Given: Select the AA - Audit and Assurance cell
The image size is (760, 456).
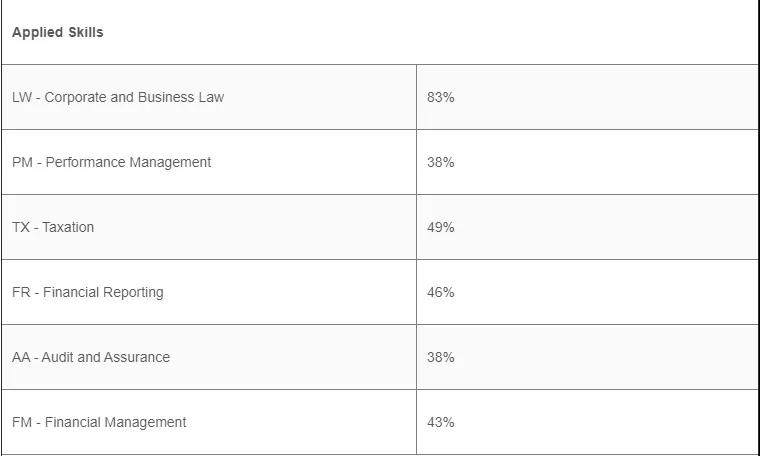Looking at the screenshot, I should (x=91, y=357).
